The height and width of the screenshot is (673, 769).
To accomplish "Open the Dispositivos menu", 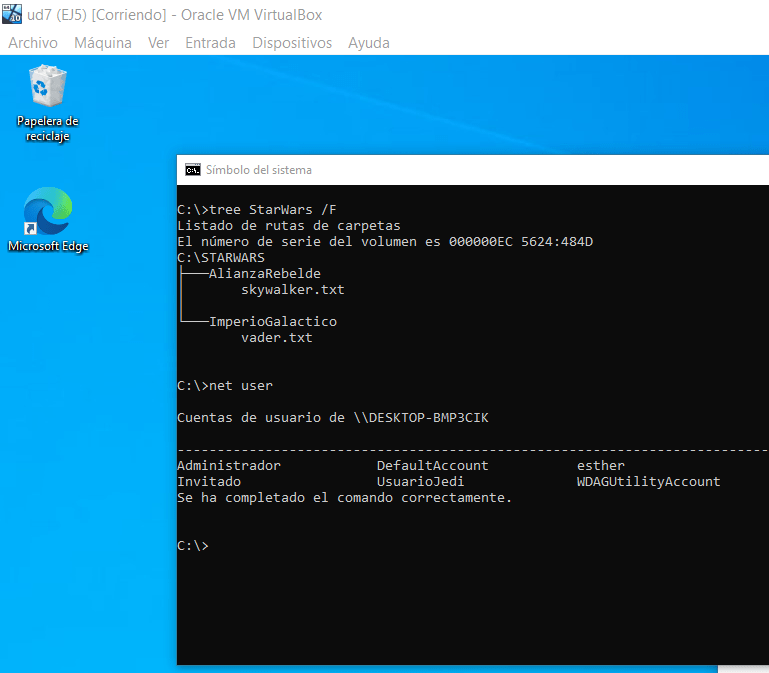I will (x=292, y=43).
